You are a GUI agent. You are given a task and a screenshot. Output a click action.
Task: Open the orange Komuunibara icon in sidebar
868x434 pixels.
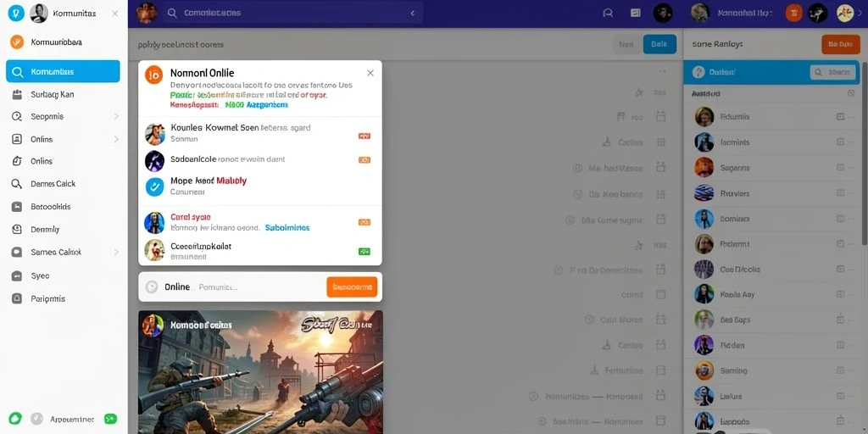coord(17,42)
